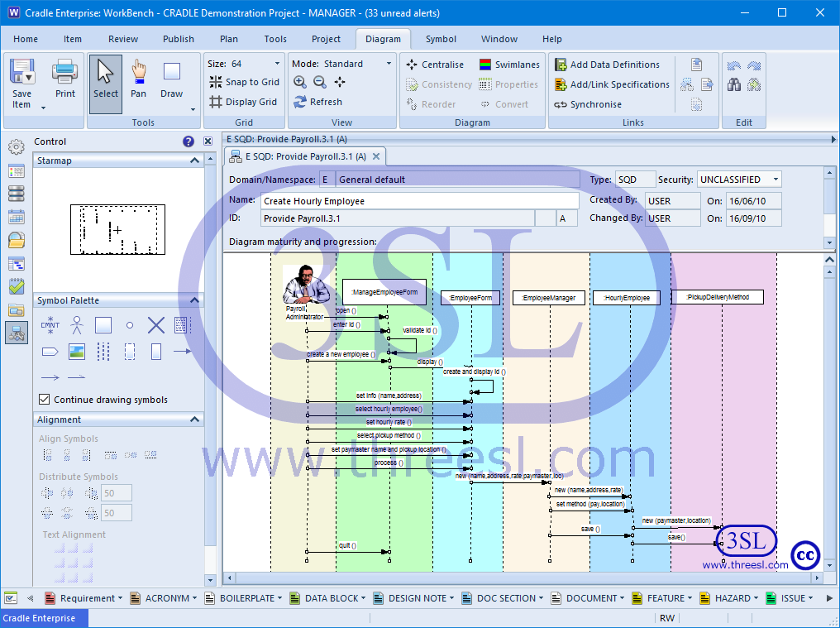Activate the Select pointer tool
This screenshot has width=840, height=628.
pos(106,84)
